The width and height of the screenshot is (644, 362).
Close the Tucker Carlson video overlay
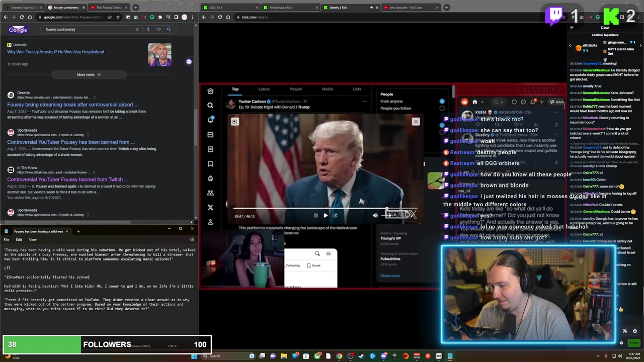click(x=416, y=121)
